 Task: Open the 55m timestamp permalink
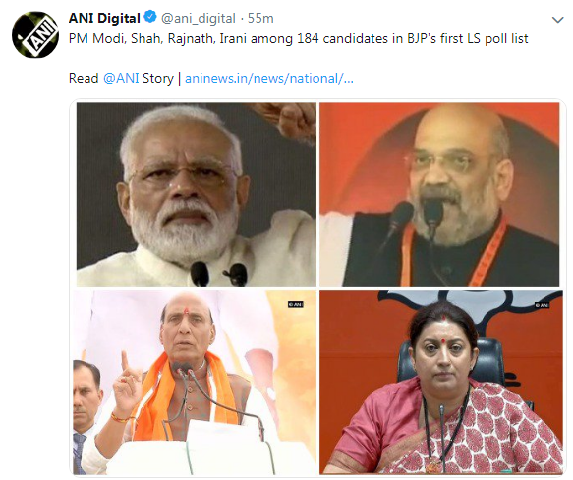coord(261,18)
